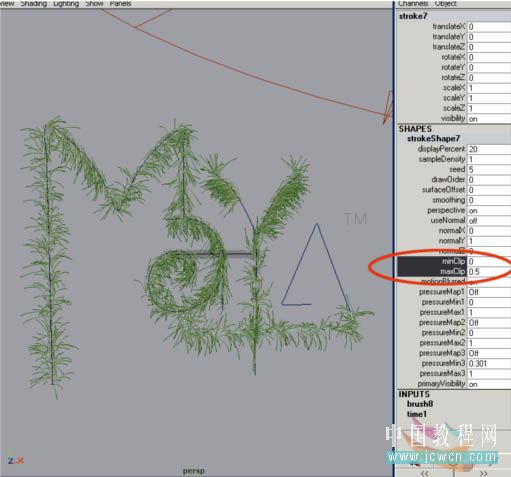Select the displayPercent attribute label
Viewport: 511px width, 477px height.
[441, 149]
